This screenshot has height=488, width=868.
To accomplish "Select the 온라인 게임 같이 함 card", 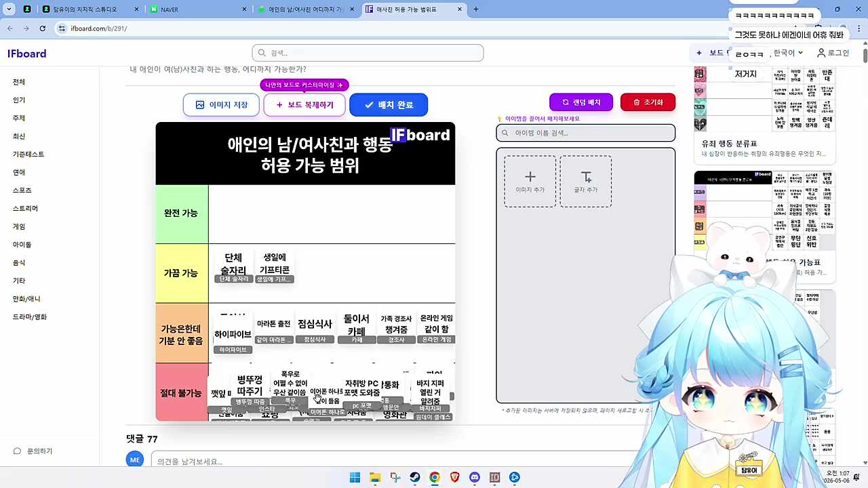I will (x=437, y=329).
